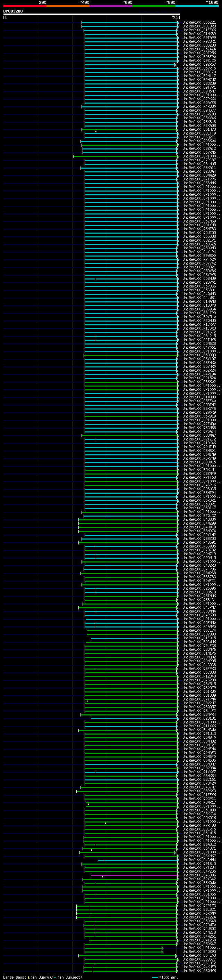Click the purple ~60% identity legend segment
This screenshot has height=980, width=222.
pos(111,6)
